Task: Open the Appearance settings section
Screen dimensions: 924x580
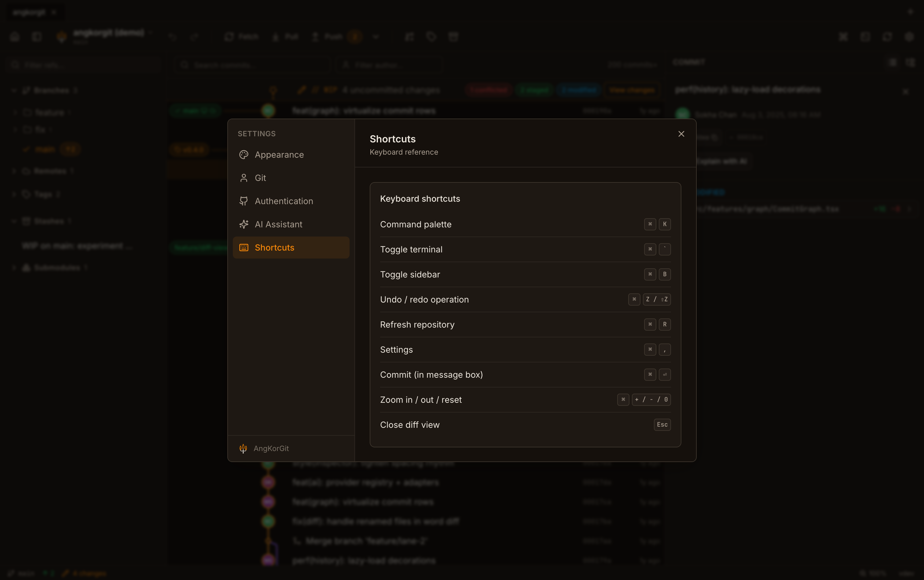Action: pyautogui.click(x=291, y=155)
